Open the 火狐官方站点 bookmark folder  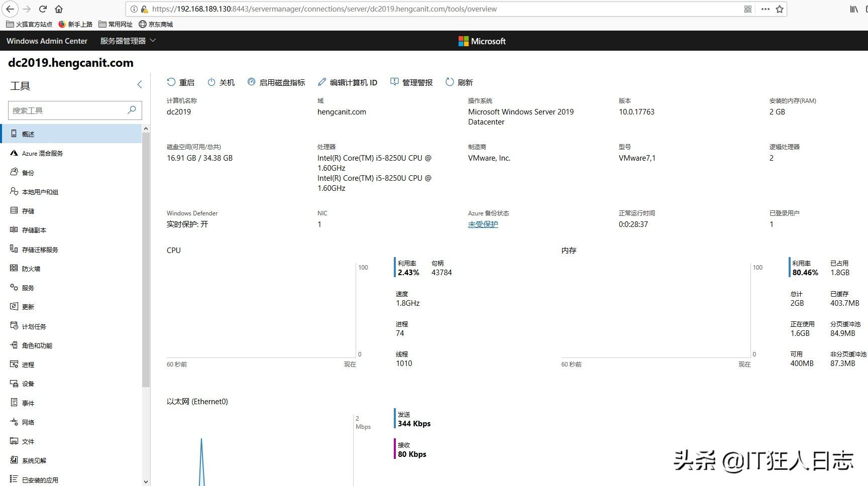pos(29,24)
